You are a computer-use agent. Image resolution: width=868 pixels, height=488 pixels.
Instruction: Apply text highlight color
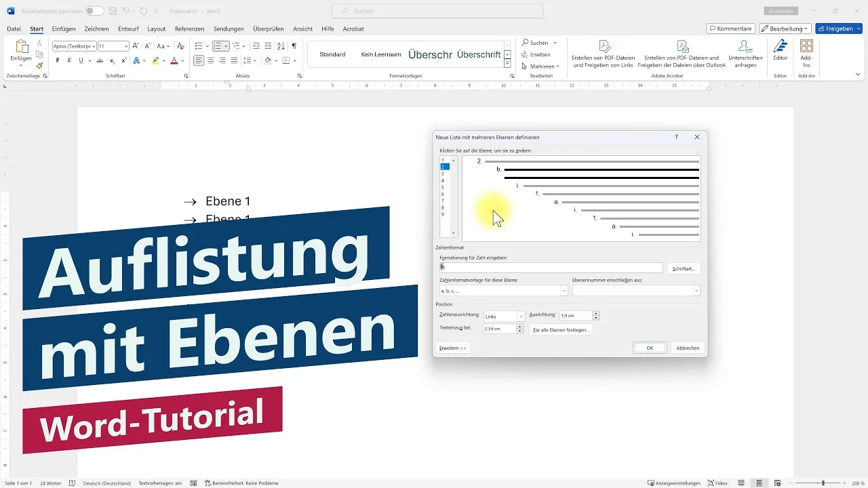(x=155, y=60)
